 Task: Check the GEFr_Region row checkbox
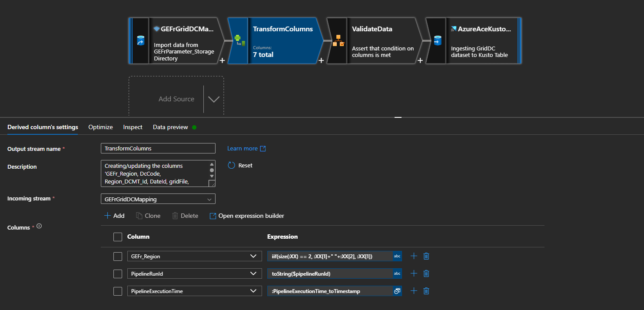point(117,257)
